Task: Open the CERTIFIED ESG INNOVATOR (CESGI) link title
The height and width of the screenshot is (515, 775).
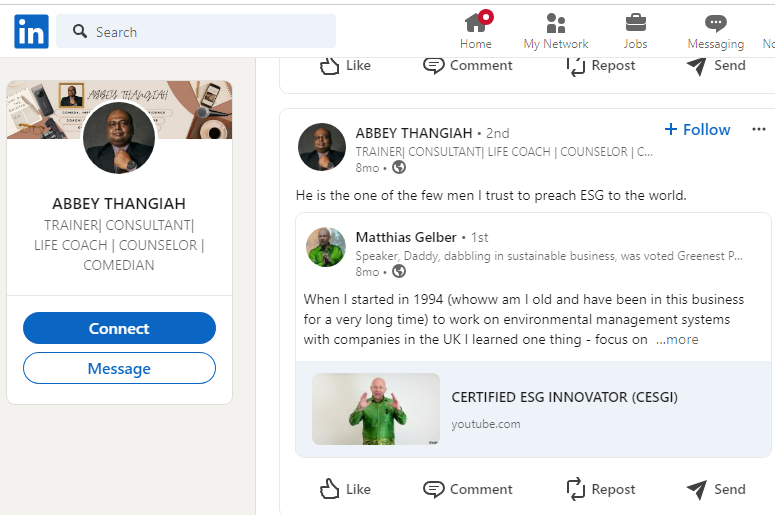Action: (564, 397)
